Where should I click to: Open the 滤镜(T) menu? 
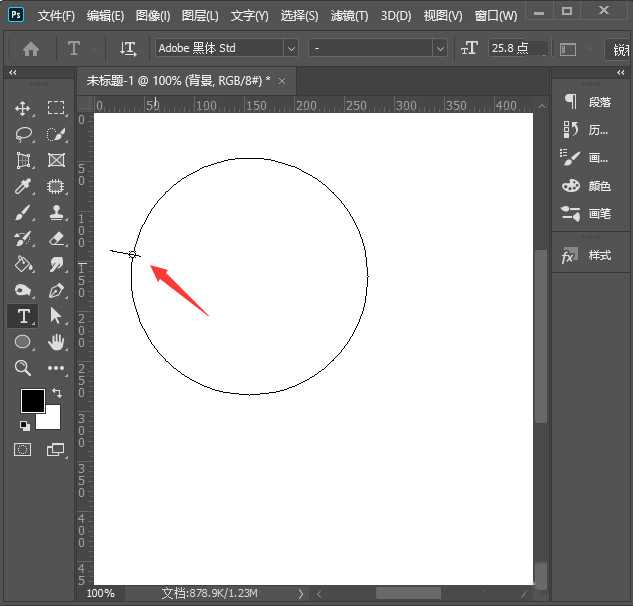[x=348, y=16]
